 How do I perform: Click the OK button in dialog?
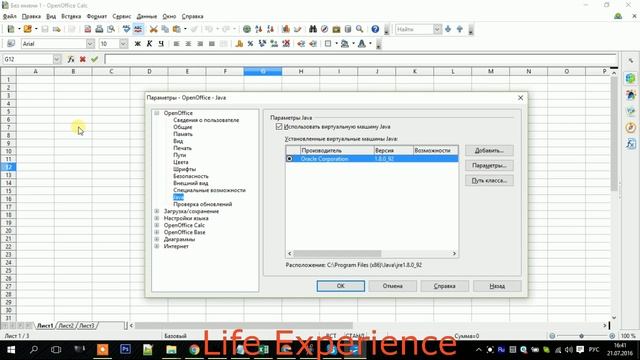(x=341, y=286)
